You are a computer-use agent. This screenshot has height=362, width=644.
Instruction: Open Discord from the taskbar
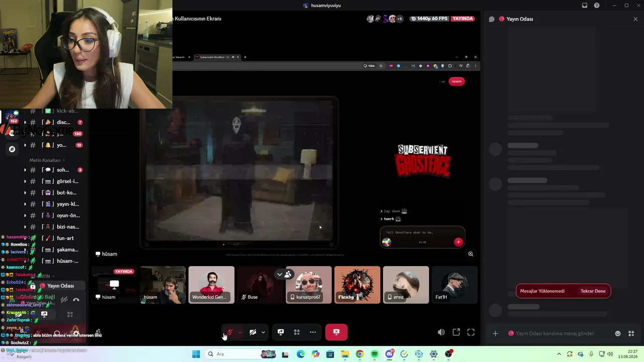tap(389, 354)
